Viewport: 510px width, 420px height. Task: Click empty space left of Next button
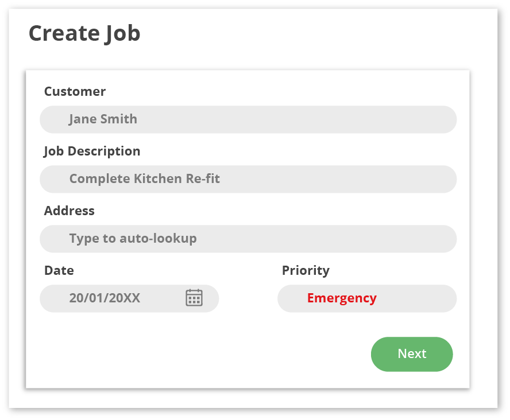[230, 354]
